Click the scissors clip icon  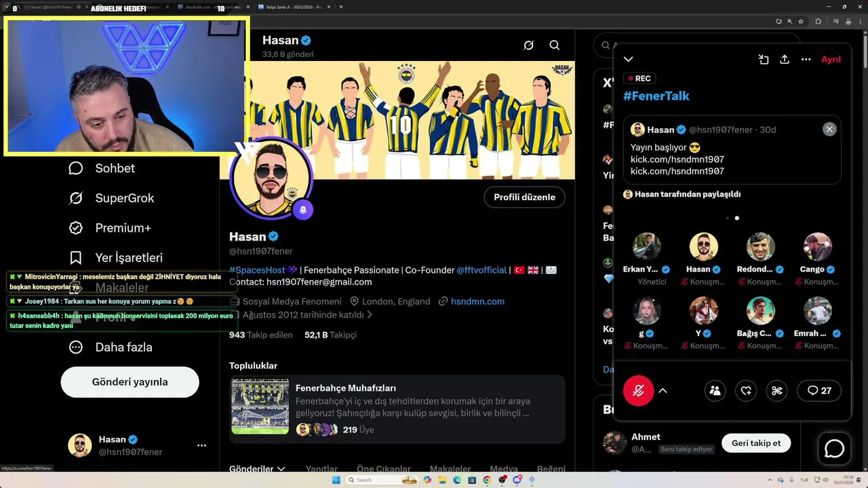[777, 390]
